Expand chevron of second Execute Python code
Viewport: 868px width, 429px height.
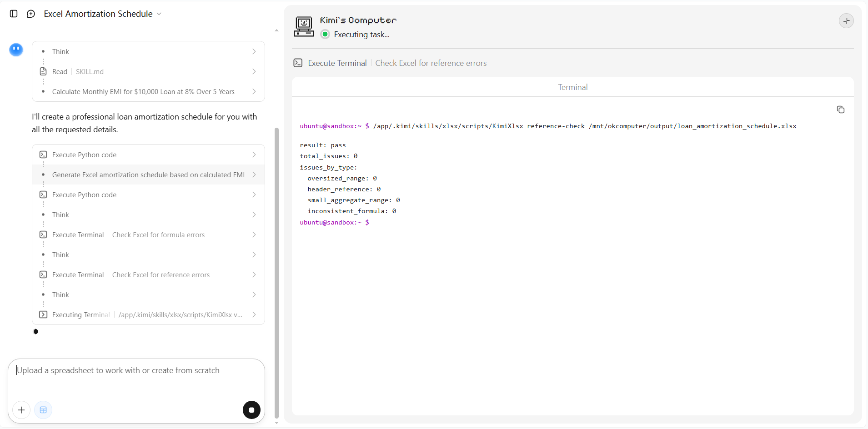click(x=254, y=195)
